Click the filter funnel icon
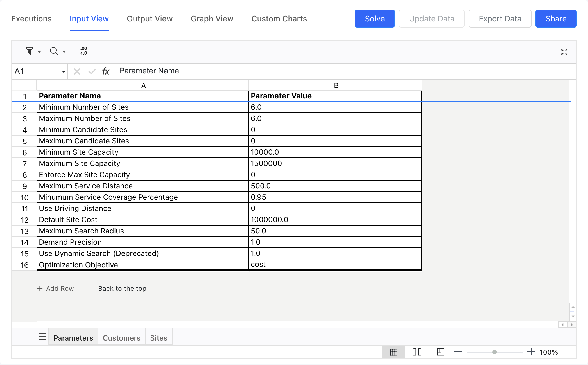This screenshot has width=588, height=365. tap(29, 51)
